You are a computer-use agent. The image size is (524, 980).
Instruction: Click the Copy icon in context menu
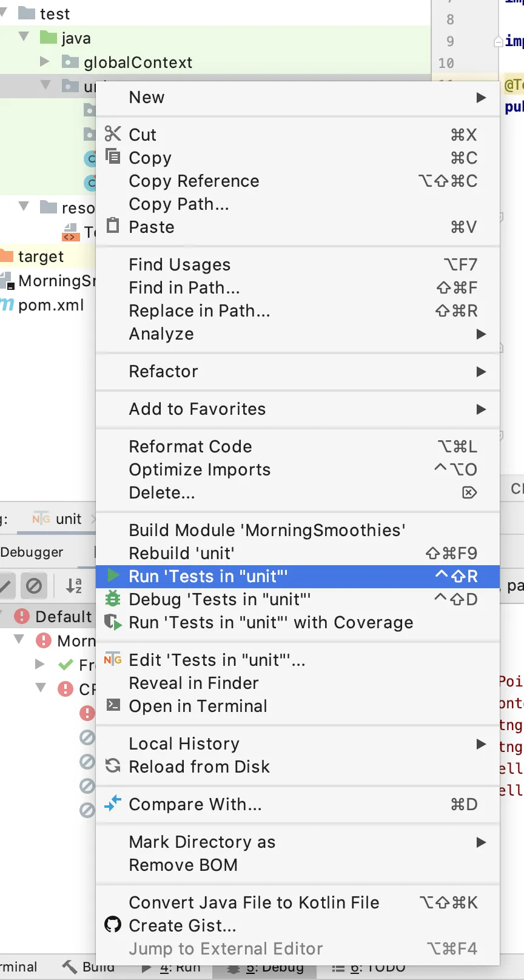tap(113, 156)
